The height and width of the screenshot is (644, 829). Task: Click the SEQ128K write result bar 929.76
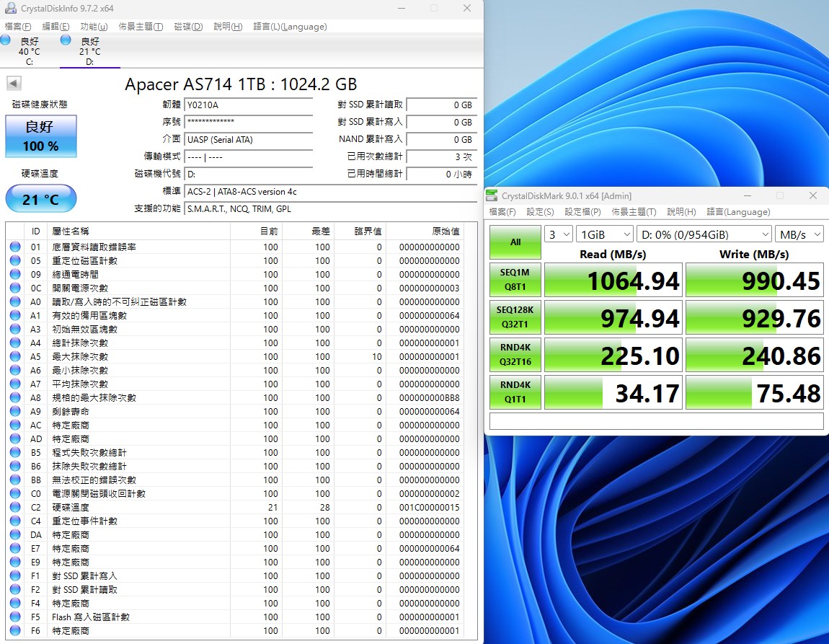click(755, 317)
